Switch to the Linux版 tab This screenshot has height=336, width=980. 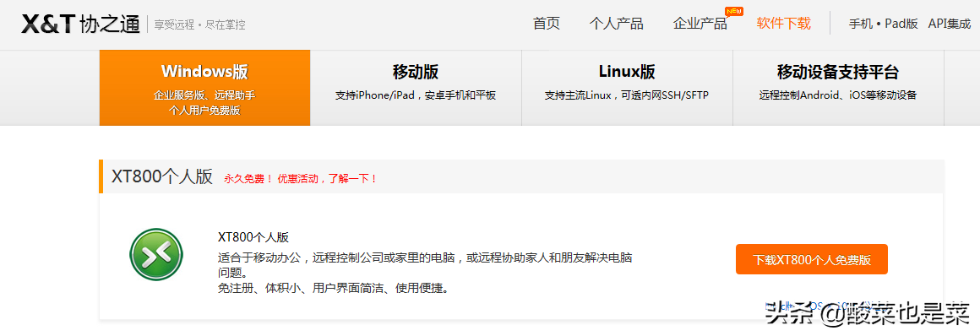(627, 88)
